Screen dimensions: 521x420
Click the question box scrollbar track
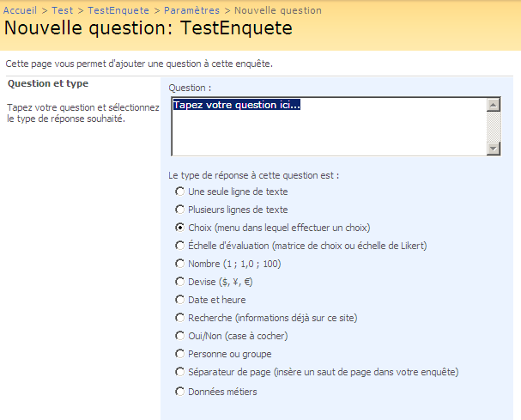tap(493, 126)
